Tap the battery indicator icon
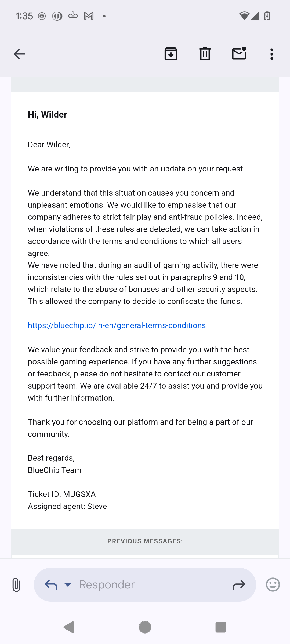Screen dimensions: 290x644 tap(267, 16)
